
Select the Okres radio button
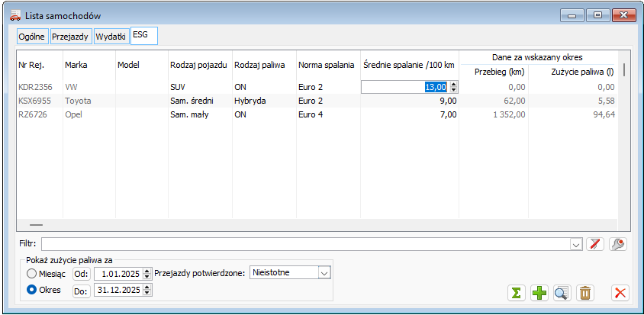(x=31, y=290)
